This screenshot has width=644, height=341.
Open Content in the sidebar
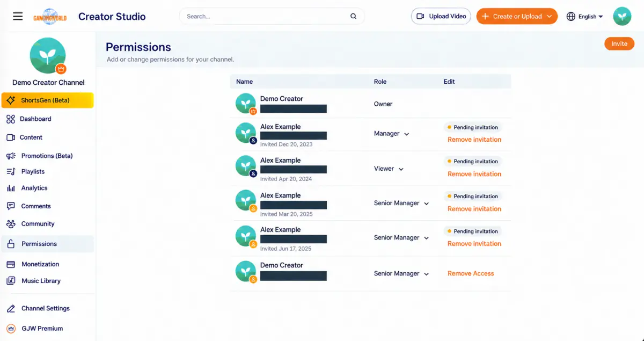pyautogui.click(x=31, y=137)
